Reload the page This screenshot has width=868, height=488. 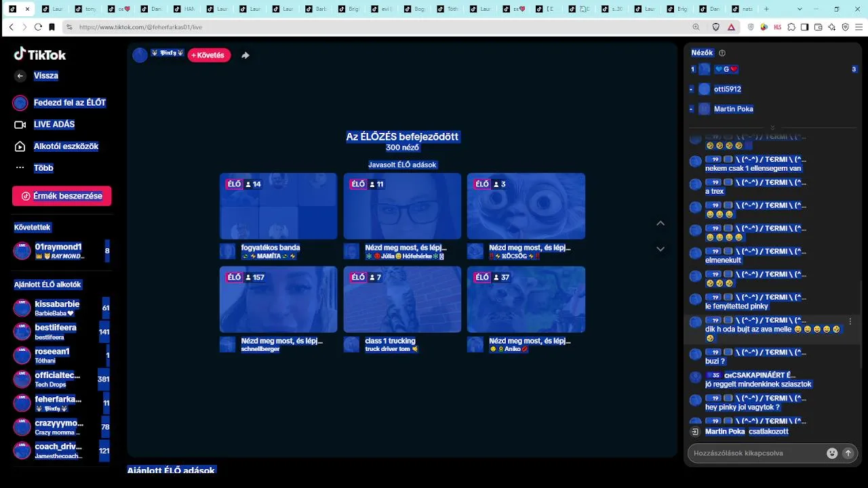pos(38,27)
